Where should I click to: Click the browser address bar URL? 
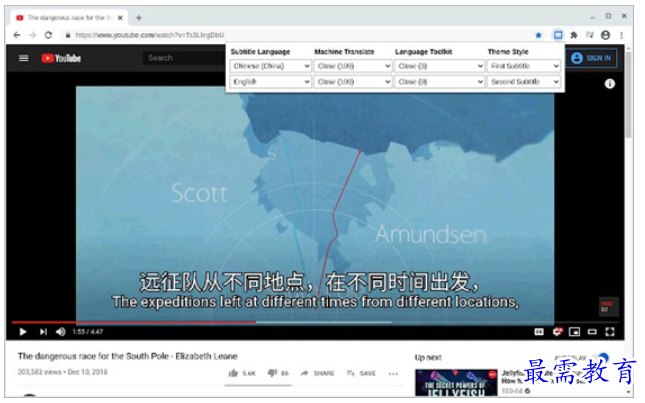click(x=150, y=35)
